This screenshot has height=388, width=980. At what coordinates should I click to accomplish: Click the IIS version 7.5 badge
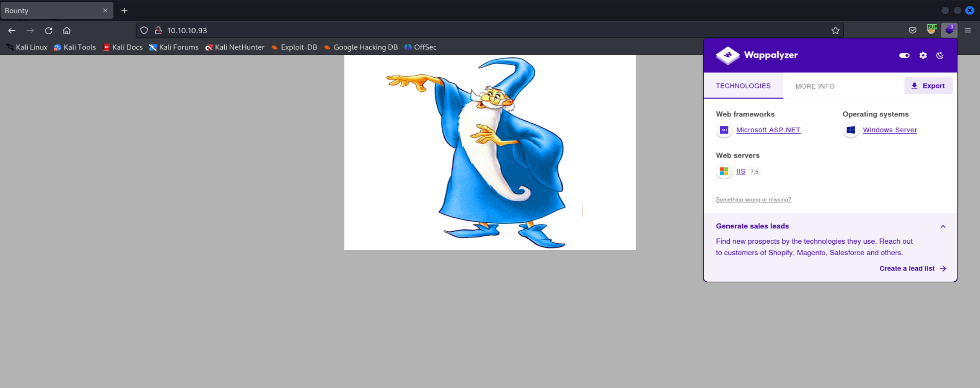pyautogui.click(x=754, y=172)
